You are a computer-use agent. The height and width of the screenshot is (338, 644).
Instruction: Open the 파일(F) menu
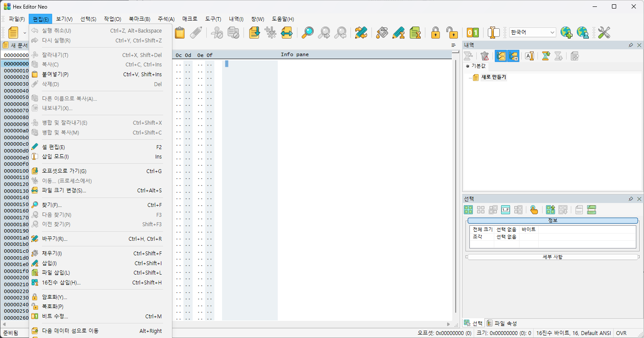[17, 19]
